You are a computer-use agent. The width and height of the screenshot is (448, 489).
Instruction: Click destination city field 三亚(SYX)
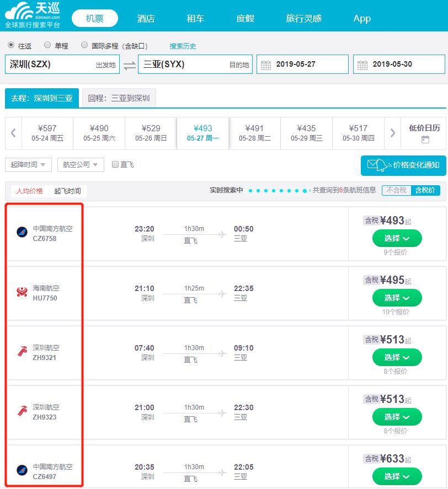(195, 65)
